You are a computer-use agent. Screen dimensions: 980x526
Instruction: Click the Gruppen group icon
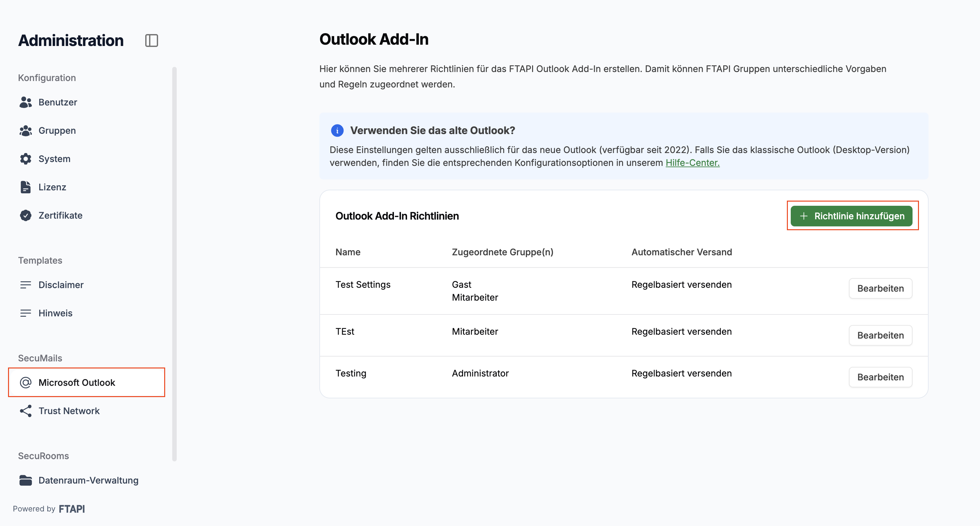click(25, 131)
